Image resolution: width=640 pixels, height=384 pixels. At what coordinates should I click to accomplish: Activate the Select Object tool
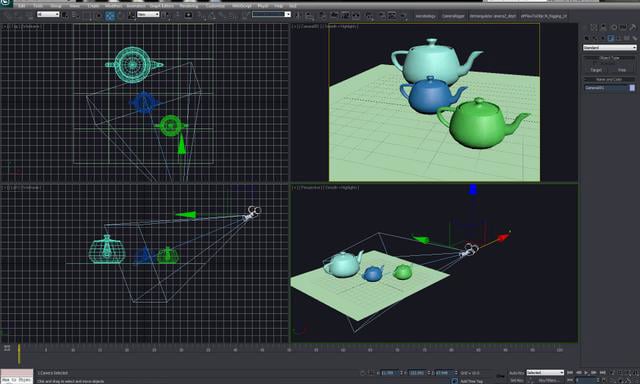pos(65,15)
